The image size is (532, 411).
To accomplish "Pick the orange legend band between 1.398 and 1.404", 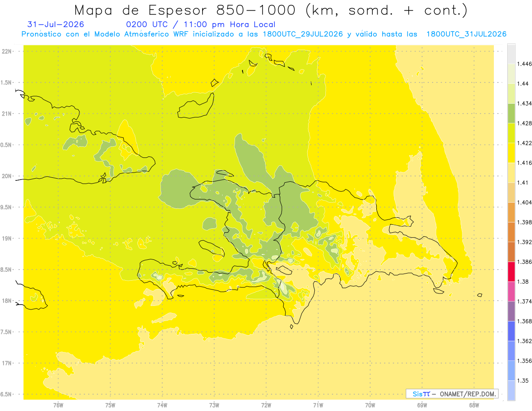I will pyautogui.click(x=511, y=212).
